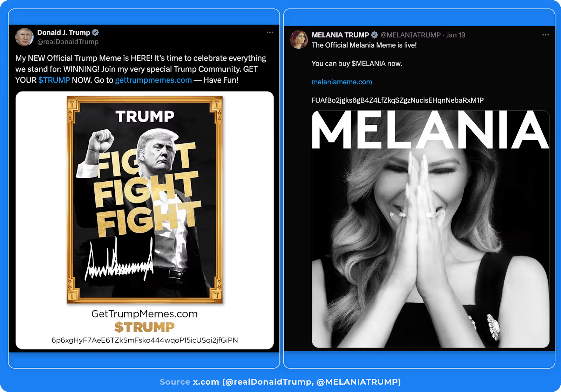
Task: Open the FIGHT FIGHT FIGHT card image
Action: tap(144, 200)
